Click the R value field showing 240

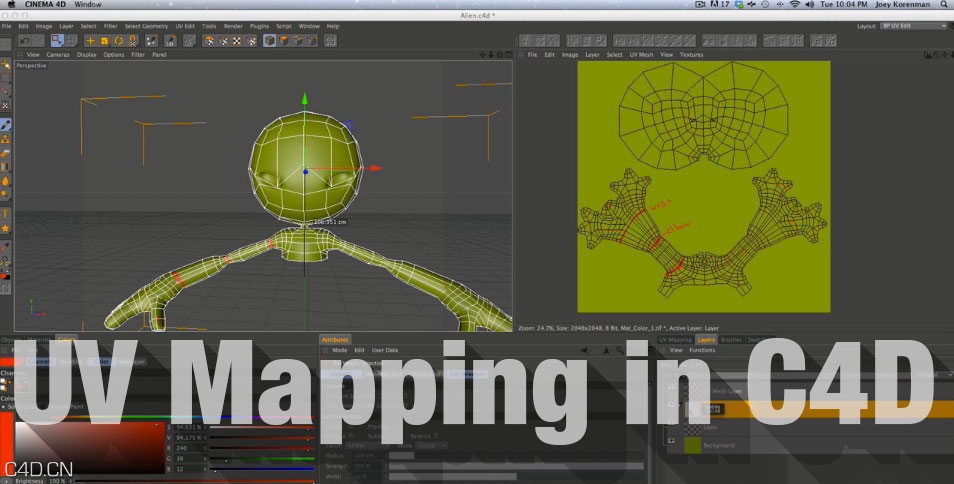[x=189, y=448]
